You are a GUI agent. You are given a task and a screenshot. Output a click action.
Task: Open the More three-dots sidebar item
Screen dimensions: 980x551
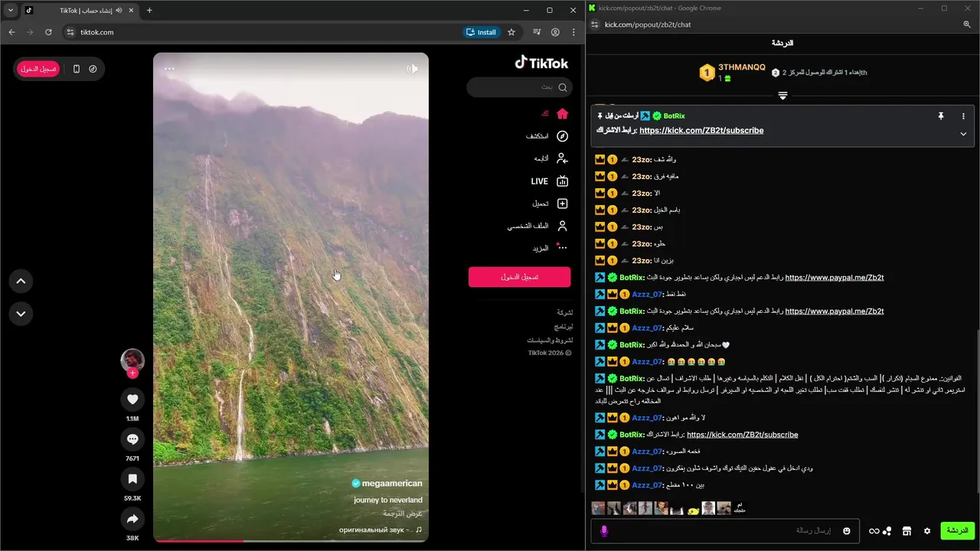coord(562,248)
